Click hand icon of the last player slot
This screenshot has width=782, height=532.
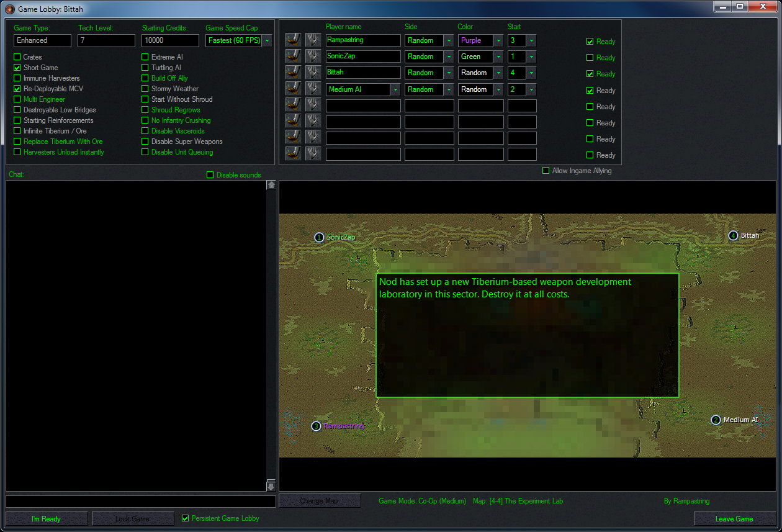click(x=313, y=153)
